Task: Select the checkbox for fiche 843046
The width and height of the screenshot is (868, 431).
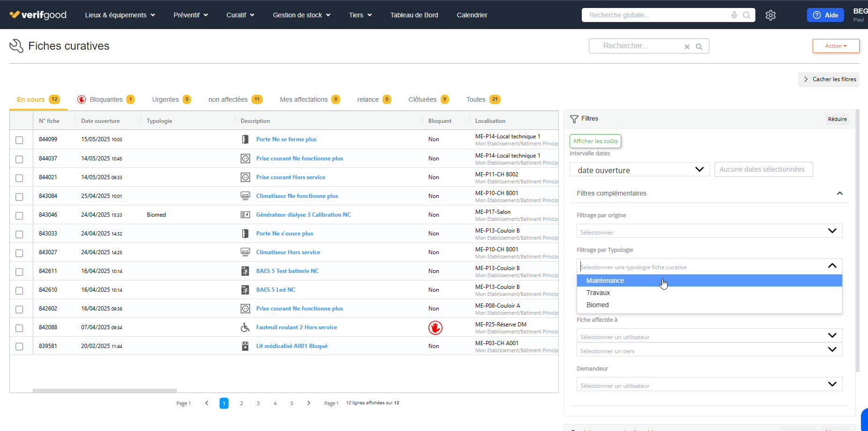Action: point(19,216)
